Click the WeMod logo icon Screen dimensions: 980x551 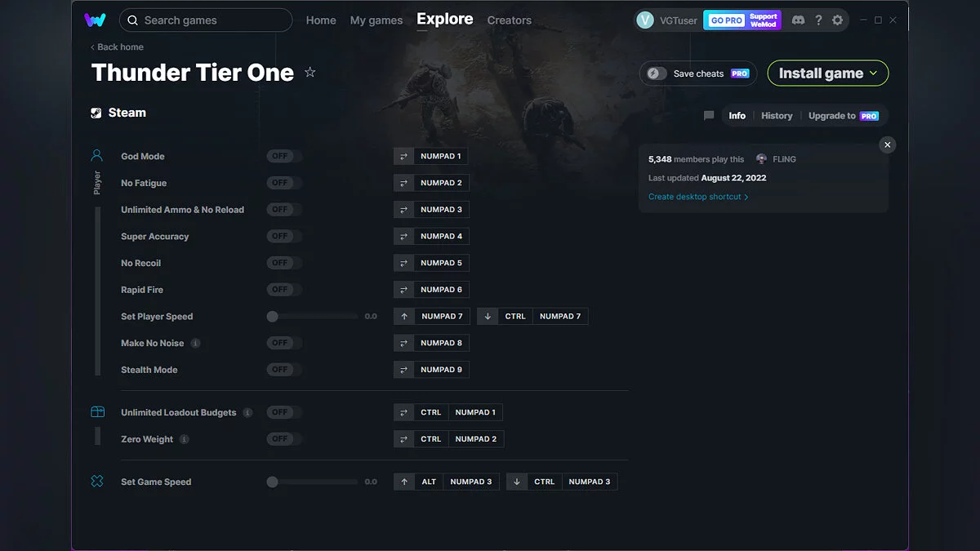pyautogui.click(x=95, y=20)
